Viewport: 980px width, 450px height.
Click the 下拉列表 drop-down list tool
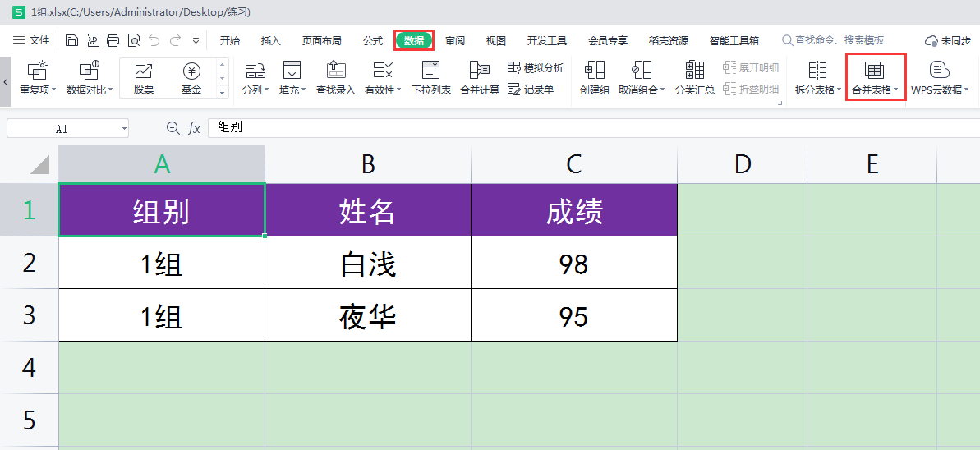click(431, 79)
